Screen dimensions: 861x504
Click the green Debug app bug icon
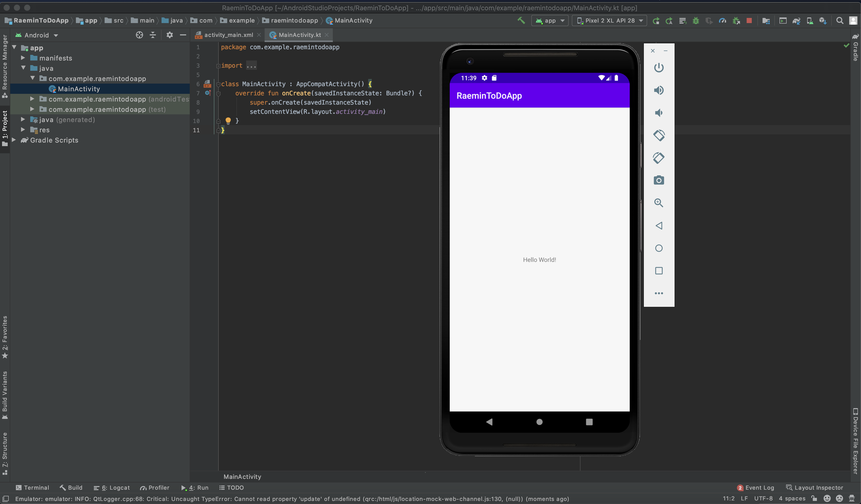[x=696, y=21]
